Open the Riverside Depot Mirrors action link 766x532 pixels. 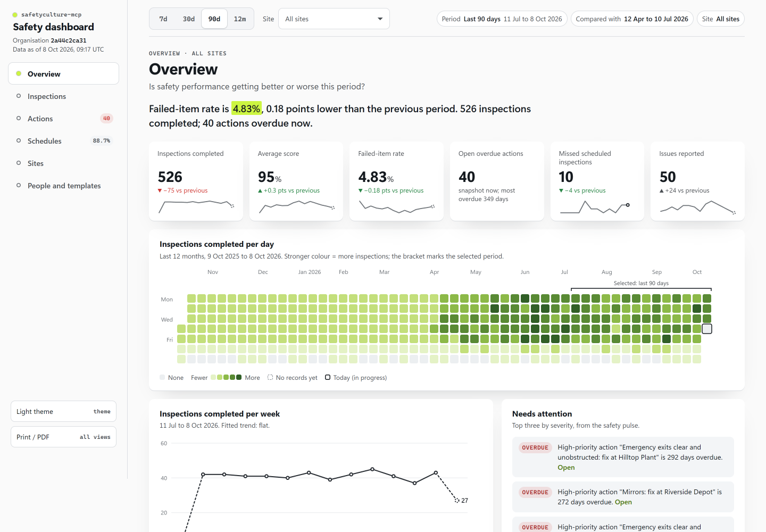point(623,502)
